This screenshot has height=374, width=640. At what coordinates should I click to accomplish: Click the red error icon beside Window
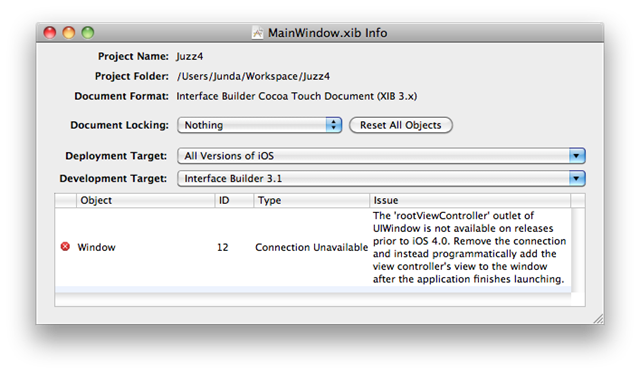pyautogui.click(x=65, y=246)
